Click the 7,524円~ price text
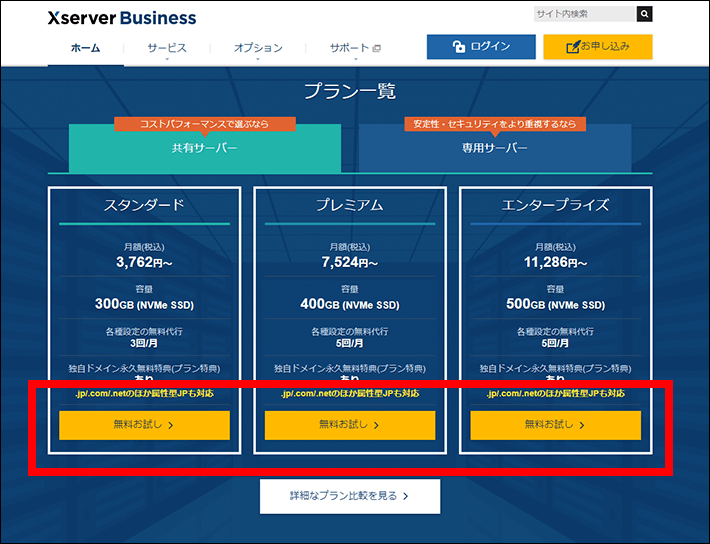 coord(350,262)
